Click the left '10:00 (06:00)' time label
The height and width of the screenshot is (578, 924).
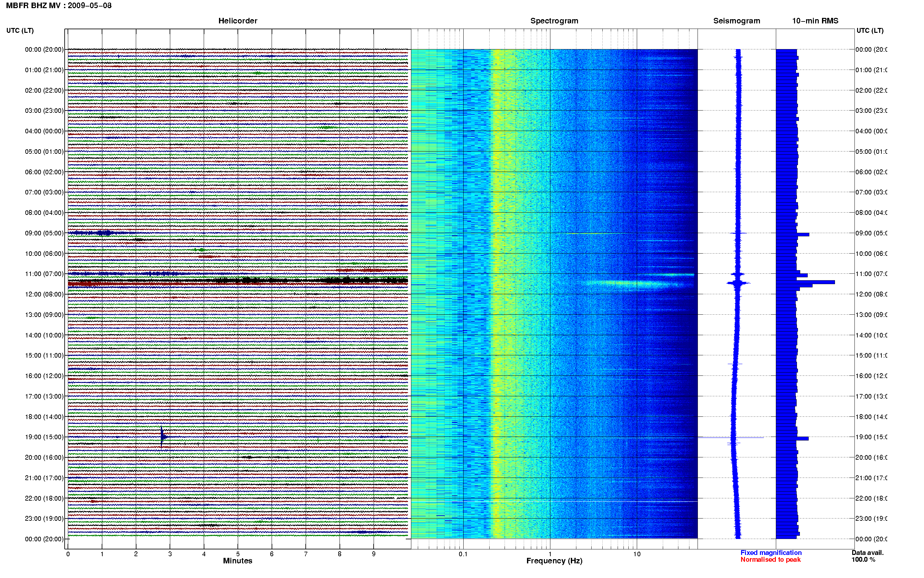click(x=44, y=254)
